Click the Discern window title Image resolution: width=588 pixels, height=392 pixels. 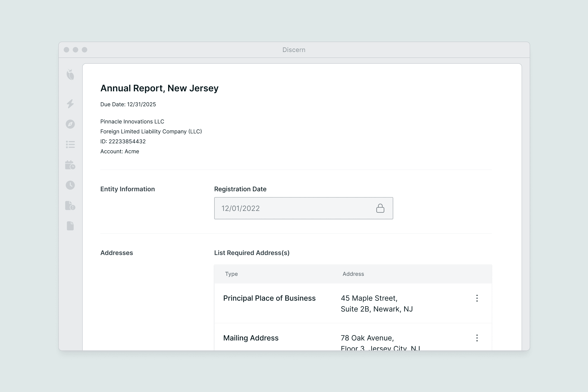(294, 50)
